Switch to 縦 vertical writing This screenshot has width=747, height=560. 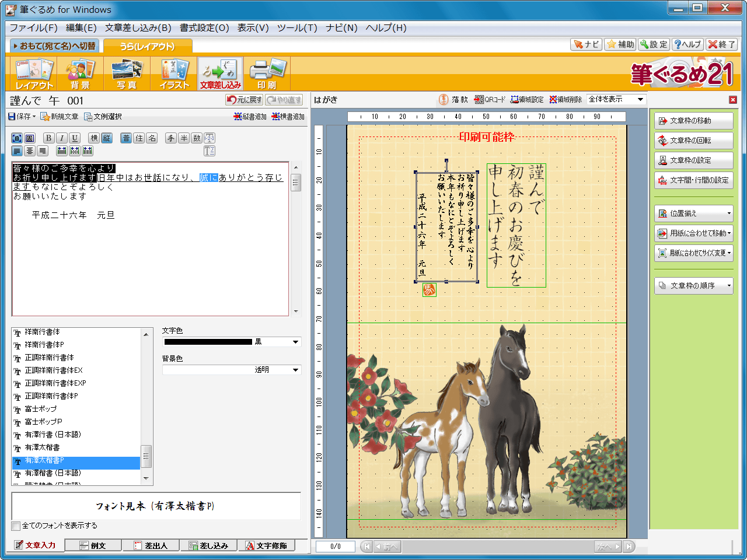107,138
